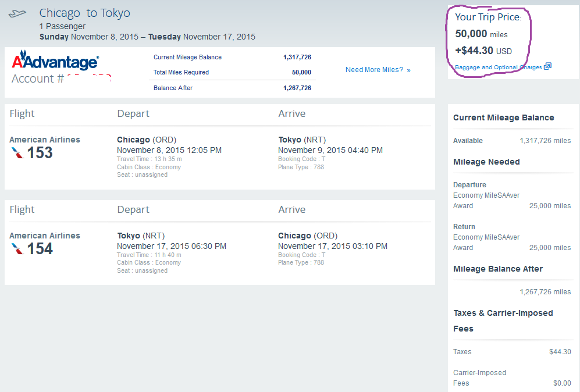Click Carrier-Imposed Fees $0.00 amount

(562, 383)
